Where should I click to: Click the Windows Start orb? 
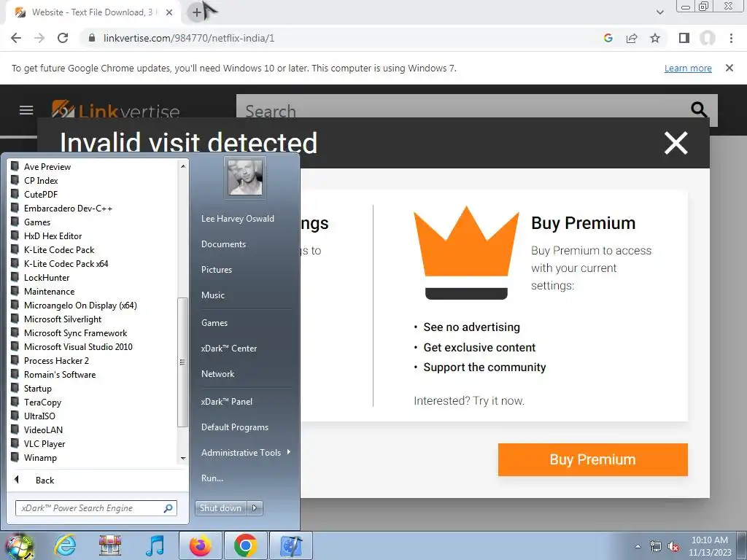pos(19,546)
